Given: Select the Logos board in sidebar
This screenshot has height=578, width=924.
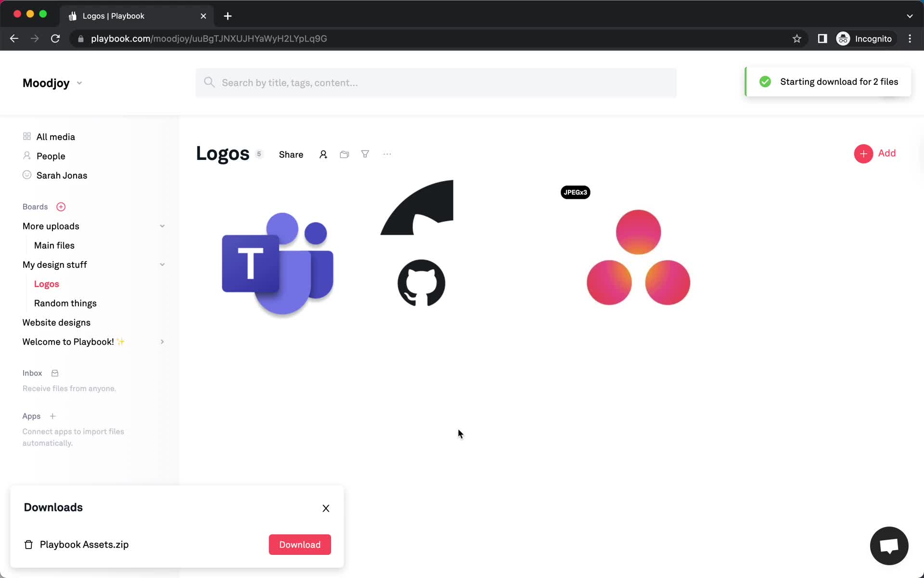Looking at the screenshot, I should point(47,284).
